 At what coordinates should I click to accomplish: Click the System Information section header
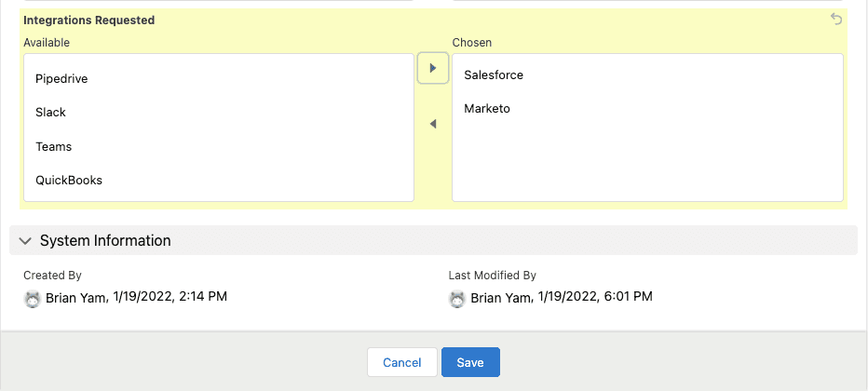(105, 240)
